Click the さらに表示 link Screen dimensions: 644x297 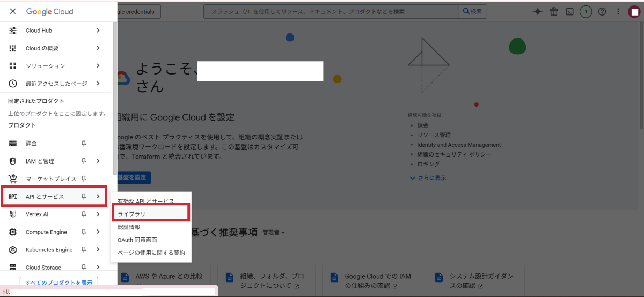(x=428, y=178)
